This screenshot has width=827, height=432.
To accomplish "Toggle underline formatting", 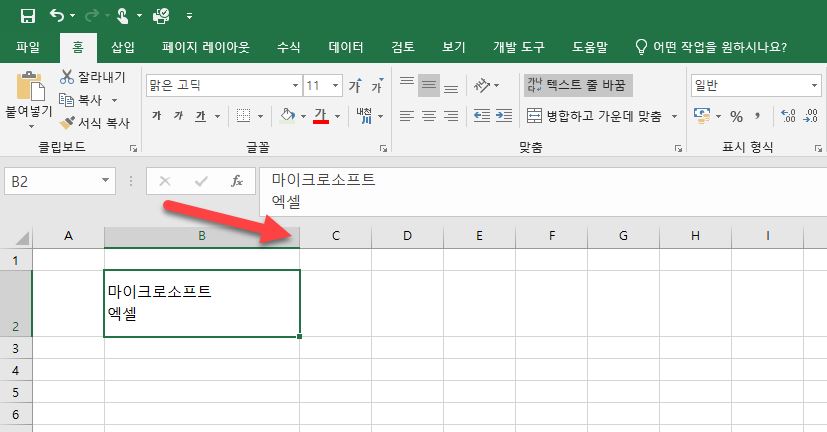I will click(x=200, y=116).
